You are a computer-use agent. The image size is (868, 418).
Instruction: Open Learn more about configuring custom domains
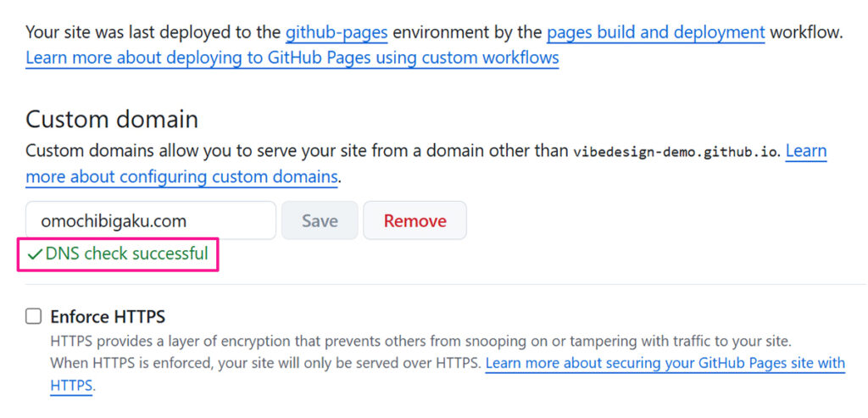181,177
